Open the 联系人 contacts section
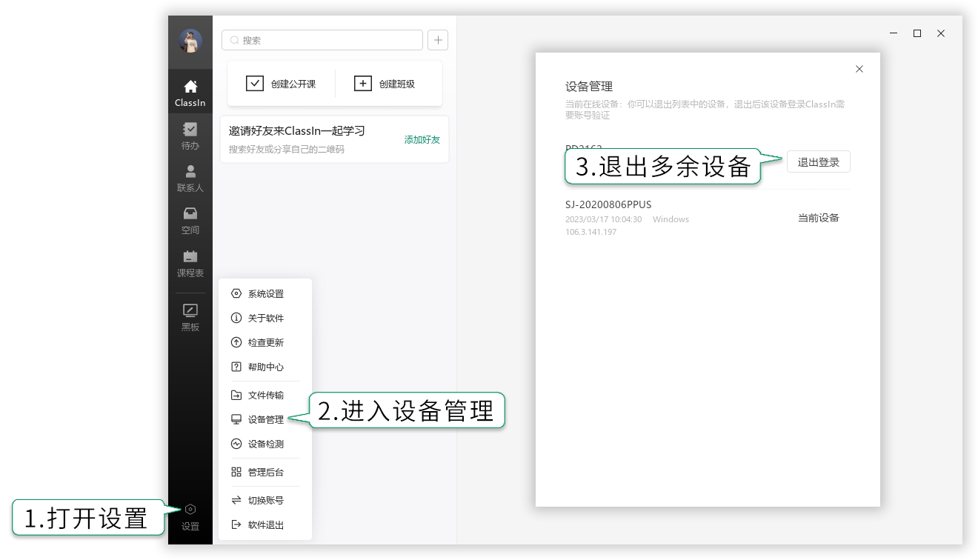Image resolution: width=978 pixels, height=560 pixels. (x=190, y=179)
